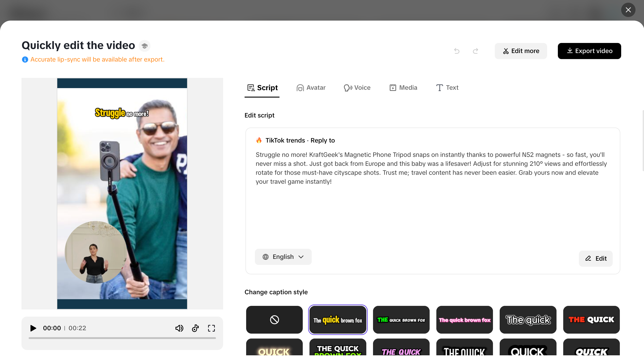Mute the video audio
Viewport: 644px width, 358px height.
179,328
